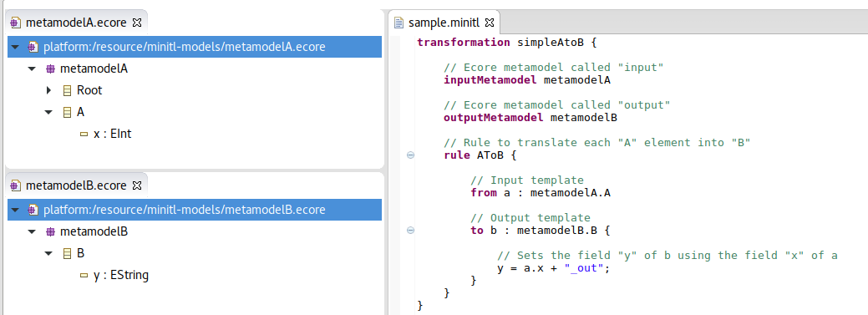
Task: Click the x : EInt attribute icon
Action: [x=84, y=134]
